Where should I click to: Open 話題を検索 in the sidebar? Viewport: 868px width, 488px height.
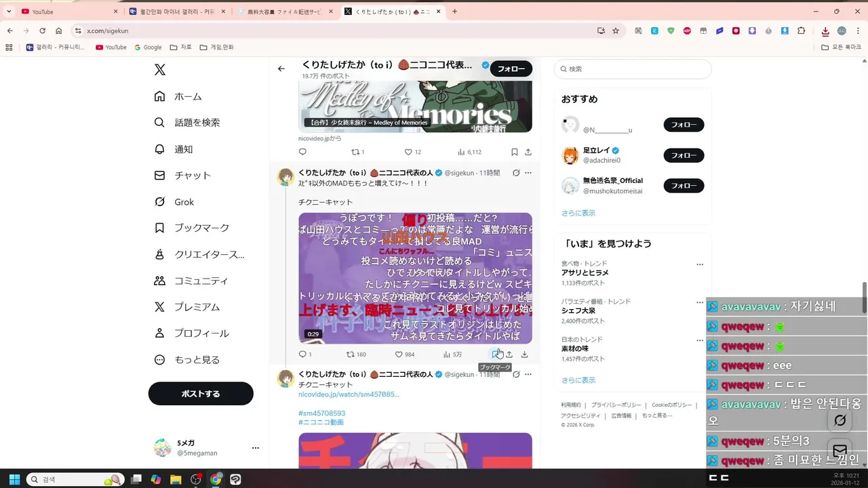click(x=187, y=123)
